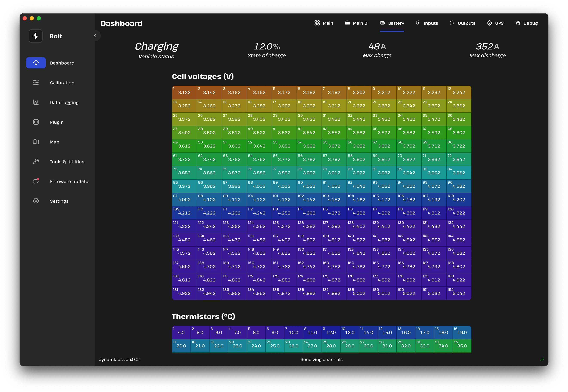Select cell 36 voltage 3.482
Viewport: 568px width, 392px height.
459,119
